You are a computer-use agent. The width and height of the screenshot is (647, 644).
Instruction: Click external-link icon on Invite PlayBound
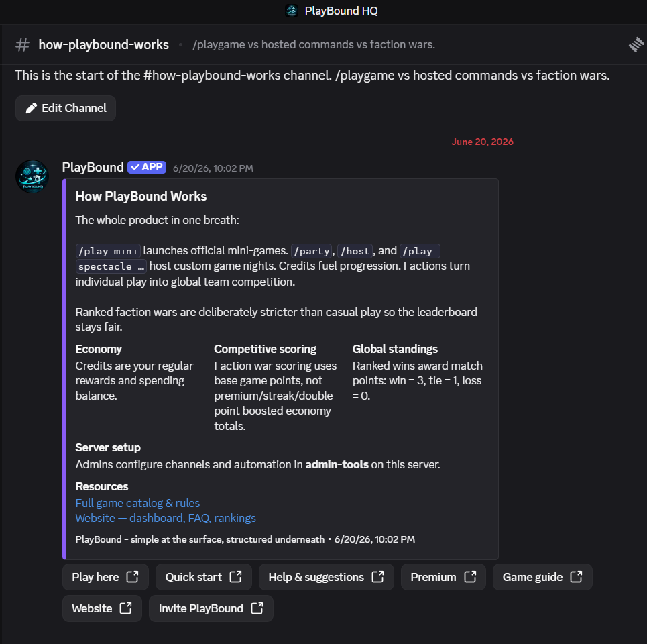[x=257, y=608]
